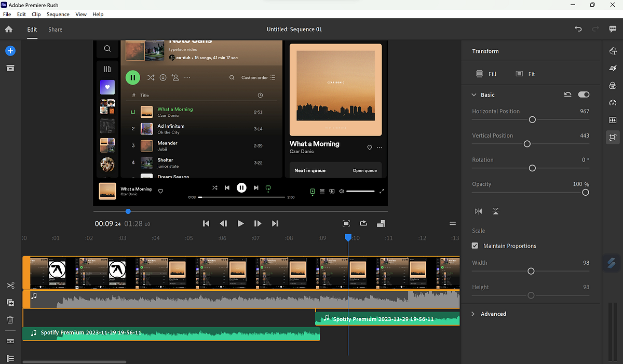Open the Speed panel
623x364 pixels.
click(613, 103)
